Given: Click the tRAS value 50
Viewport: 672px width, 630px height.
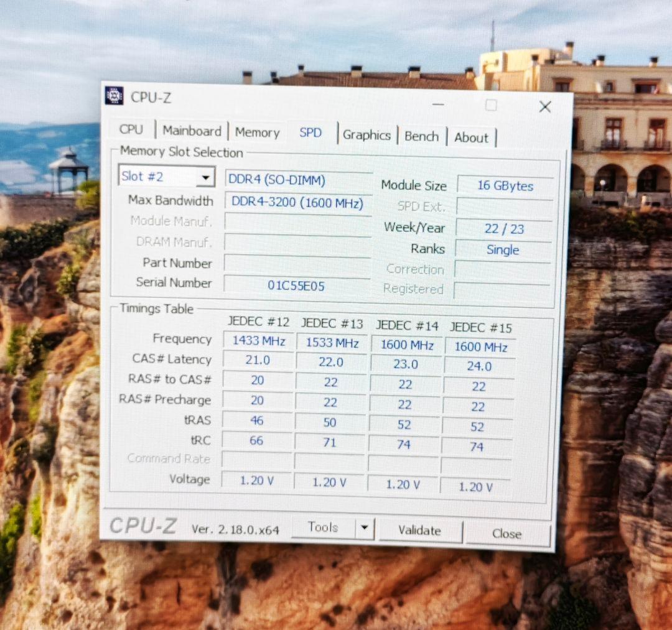Looking at the screenshot, I should [x=330, y=422].
